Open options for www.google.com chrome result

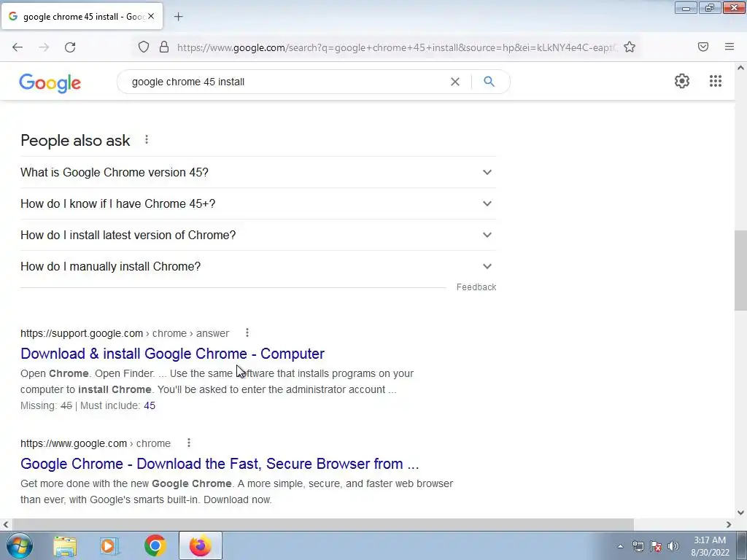tap(189, 443)
